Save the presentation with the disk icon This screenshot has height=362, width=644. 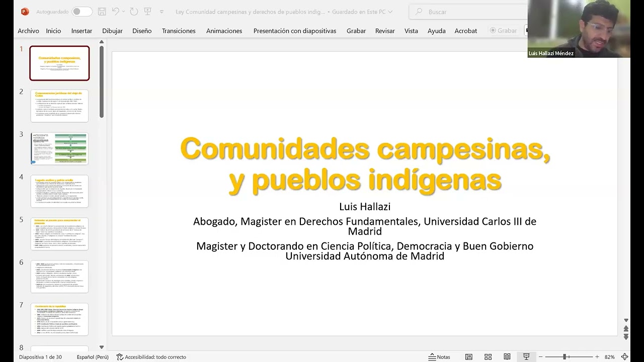tap(102, 12)
